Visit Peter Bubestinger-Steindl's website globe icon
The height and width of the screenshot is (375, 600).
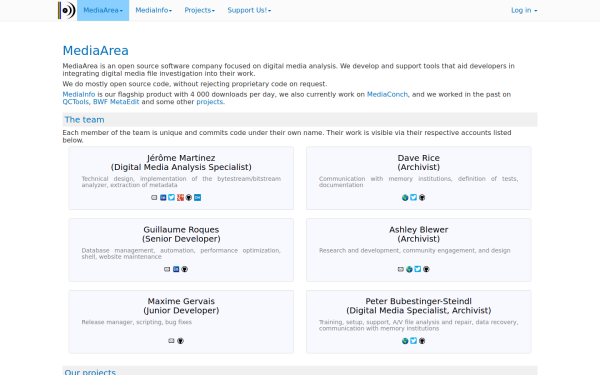click(405, 341)
